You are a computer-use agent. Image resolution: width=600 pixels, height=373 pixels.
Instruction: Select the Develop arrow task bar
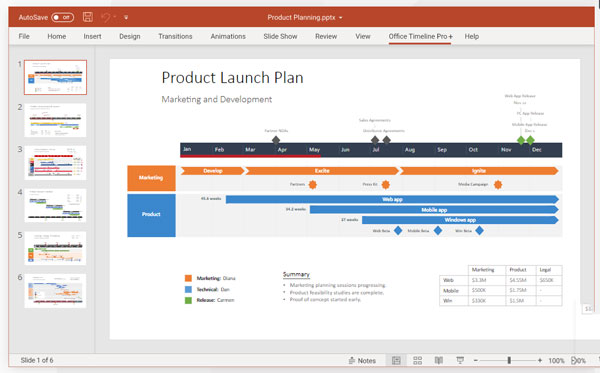[212, 171]
